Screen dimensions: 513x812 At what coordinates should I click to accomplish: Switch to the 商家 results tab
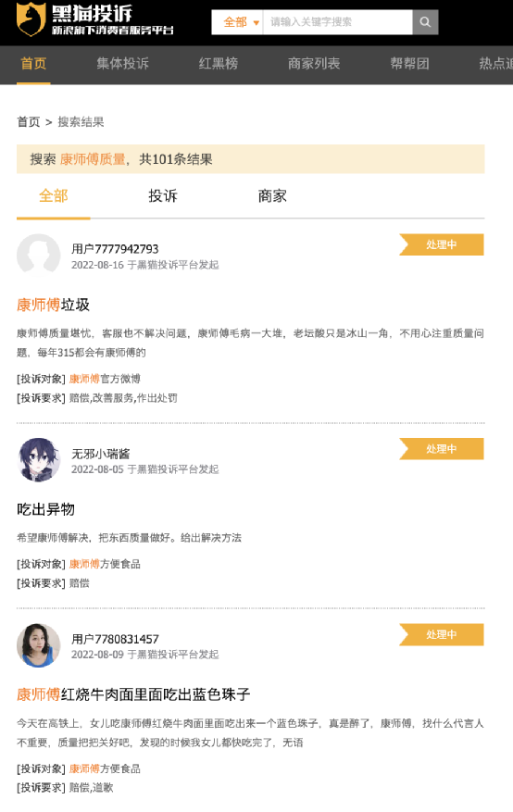(272, 196)
